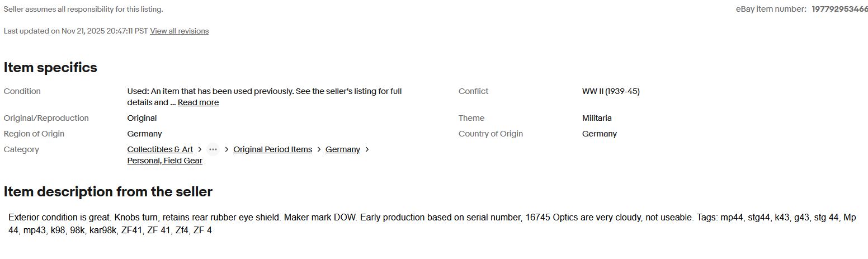868x259 pixels.
Task: Click the Item description from the seller heading
Action: pyautogui.click(x=108, y=192)
